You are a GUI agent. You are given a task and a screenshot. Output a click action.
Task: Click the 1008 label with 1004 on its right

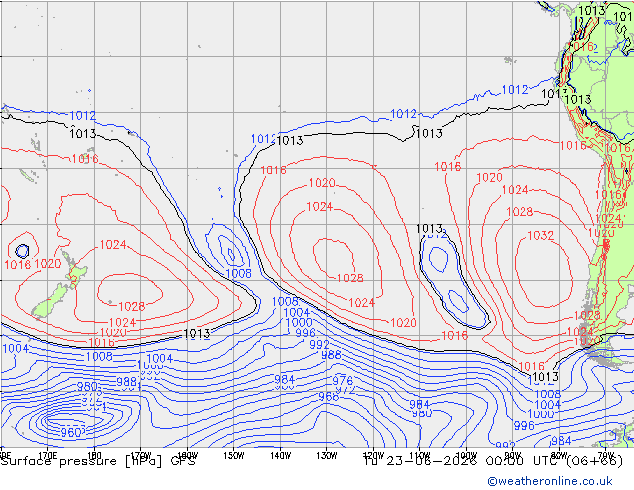point(99,356)
